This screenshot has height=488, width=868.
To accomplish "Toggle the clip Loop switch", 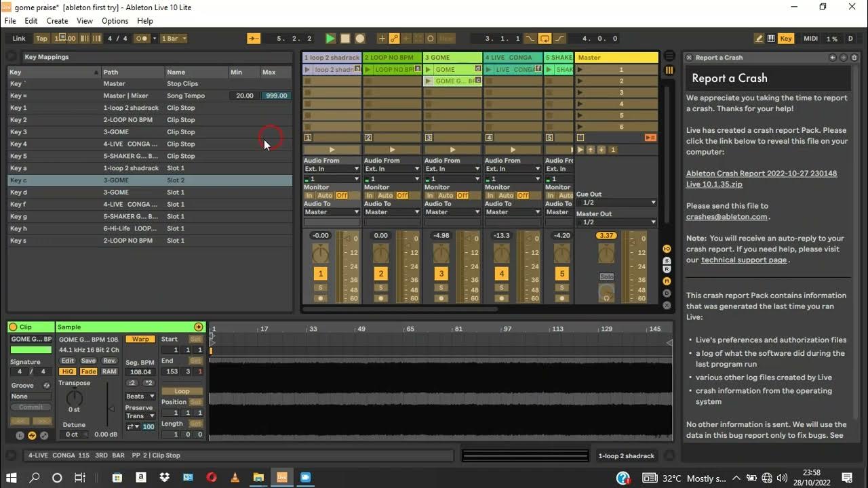I will coord(182,391).
